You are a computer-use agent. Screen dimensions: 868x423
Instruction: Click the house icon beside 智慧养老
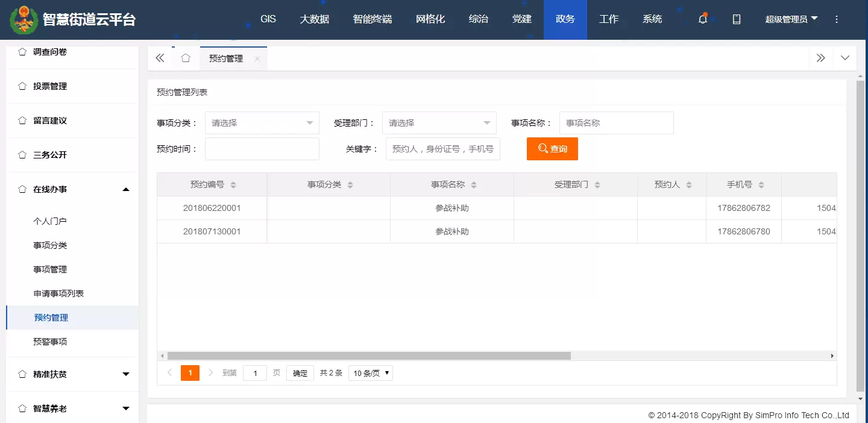tap(23, 409)
